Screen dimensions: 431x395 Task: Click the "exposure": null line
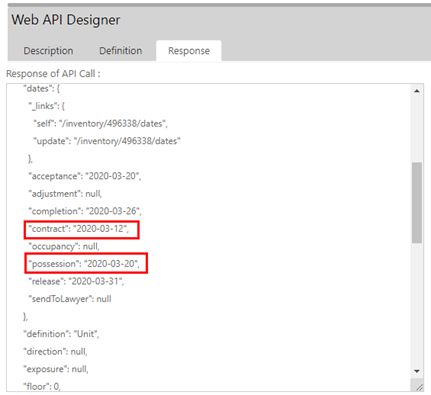click(x=56, y=369)
